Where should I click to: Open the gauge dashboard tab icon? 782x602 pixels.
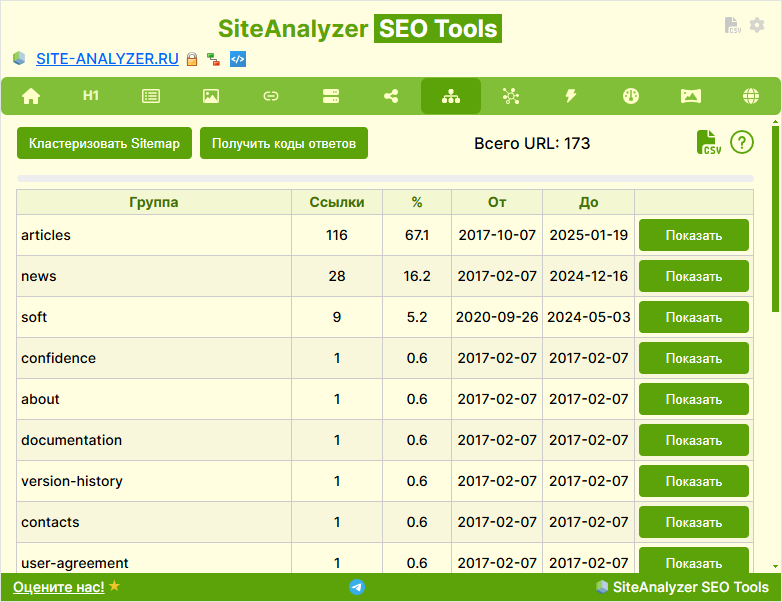coord(631,96)
